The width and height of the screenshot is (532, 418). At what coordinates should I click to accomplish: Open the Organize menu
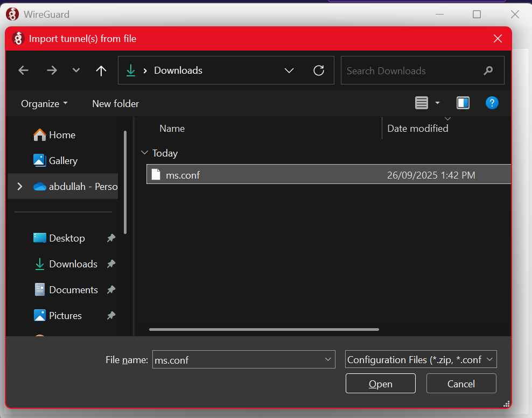point(44,104)
